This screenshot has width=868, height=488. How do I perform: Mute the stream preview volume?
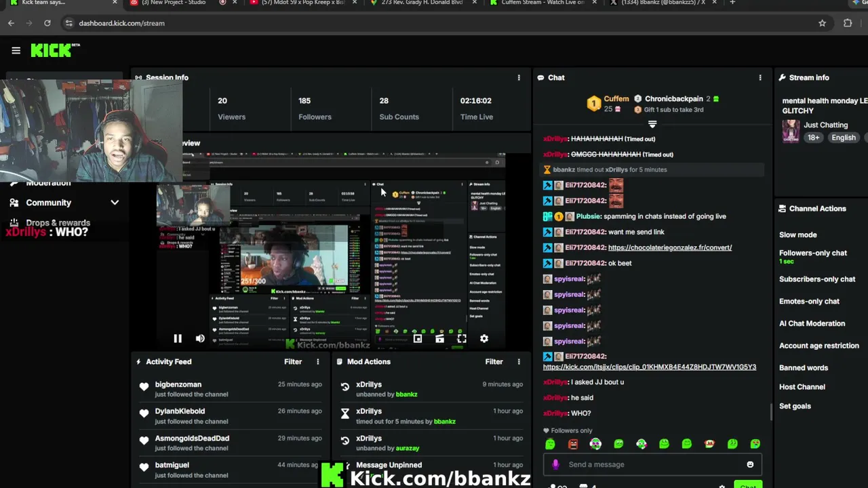pyautogui.click(x=200, y=338)
